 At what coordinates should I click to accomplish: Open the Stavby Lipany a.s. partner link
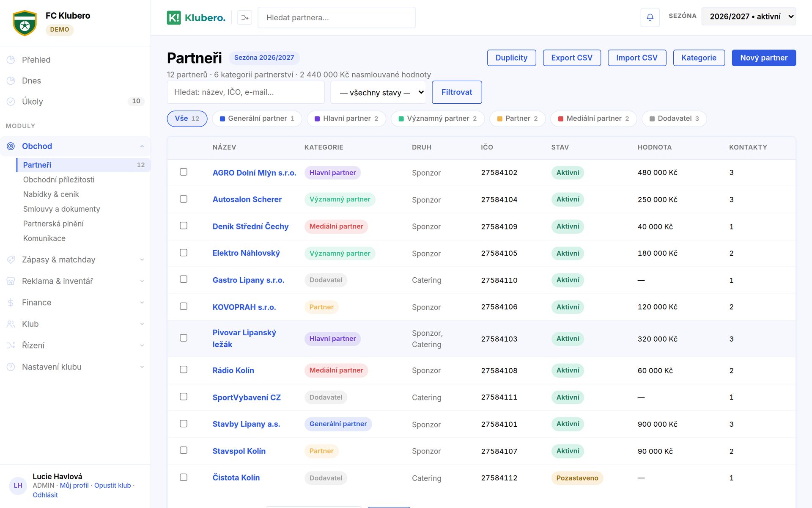coord(246,424)
